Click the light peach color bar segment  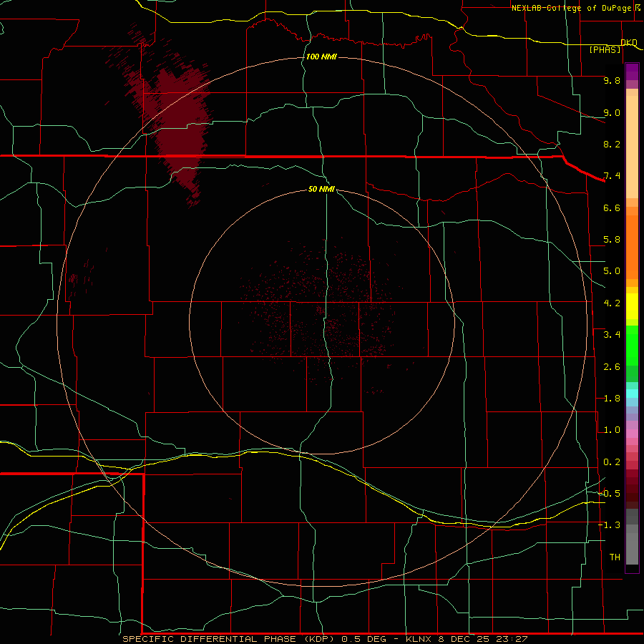coord(632,147)
